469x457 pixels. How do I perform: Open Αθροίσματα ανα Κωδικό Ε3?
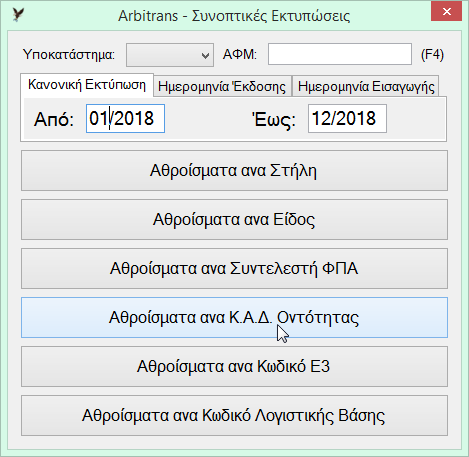coord(234,367)
